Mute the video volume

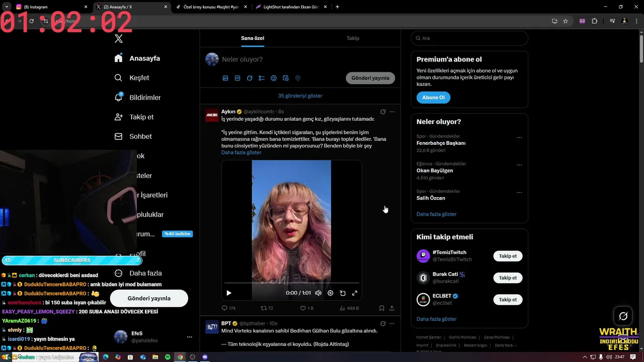pyautogui.click(x=318, y=293)
